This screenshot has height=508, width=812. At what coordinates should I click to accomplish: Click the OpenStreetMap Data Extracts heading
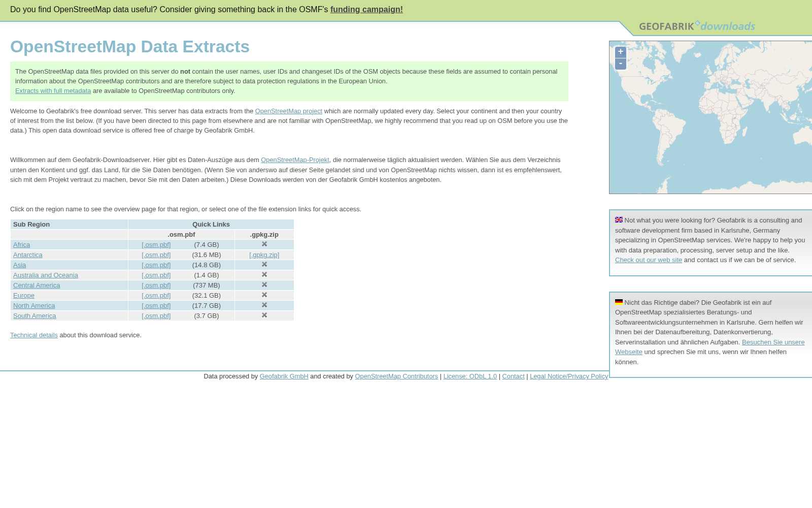(130, 47)
